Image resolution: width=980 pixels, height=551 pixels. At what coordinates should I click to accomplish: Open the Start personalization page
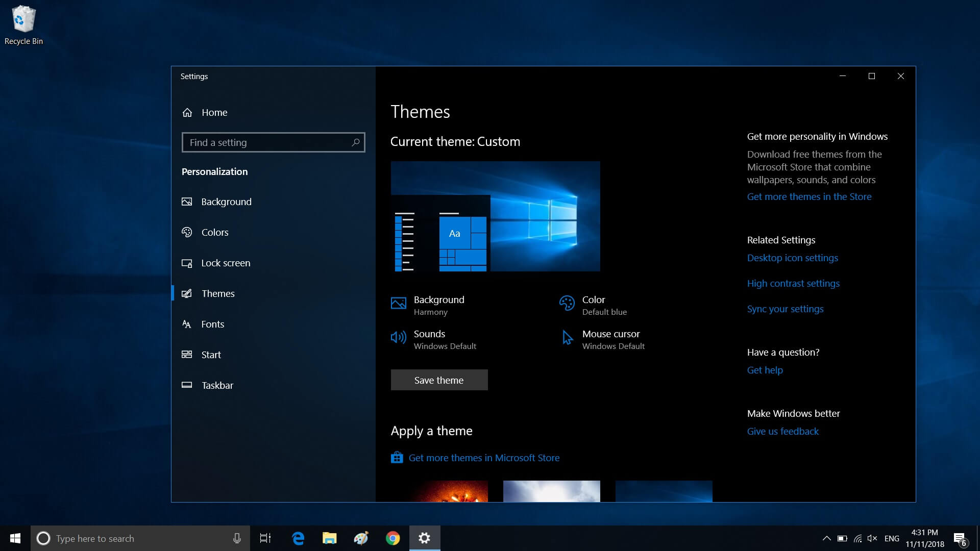pyautogui.click(x=274, y=355)
